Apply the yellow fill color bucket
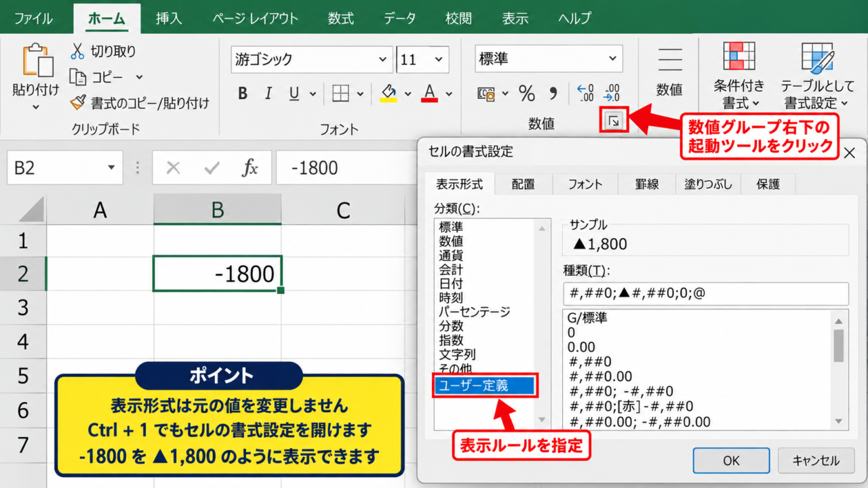Image resolution: width=868 pixels, height=488 pixels. click(x=389, y=93)
